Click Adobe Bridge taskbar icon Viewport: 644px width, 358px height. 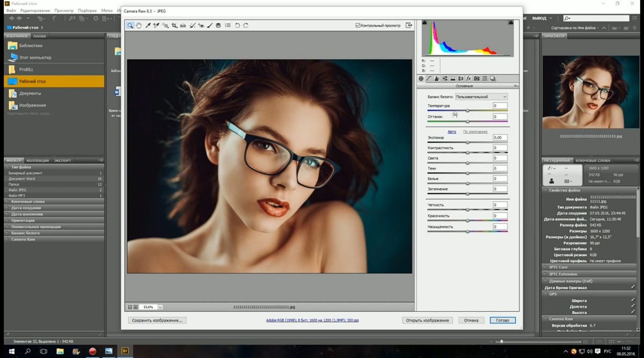coord(126,351)
